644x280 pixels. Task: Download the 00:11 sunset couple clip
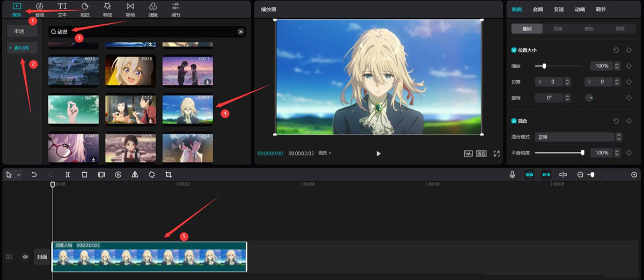pyautogui.click(x=208, y=82)
